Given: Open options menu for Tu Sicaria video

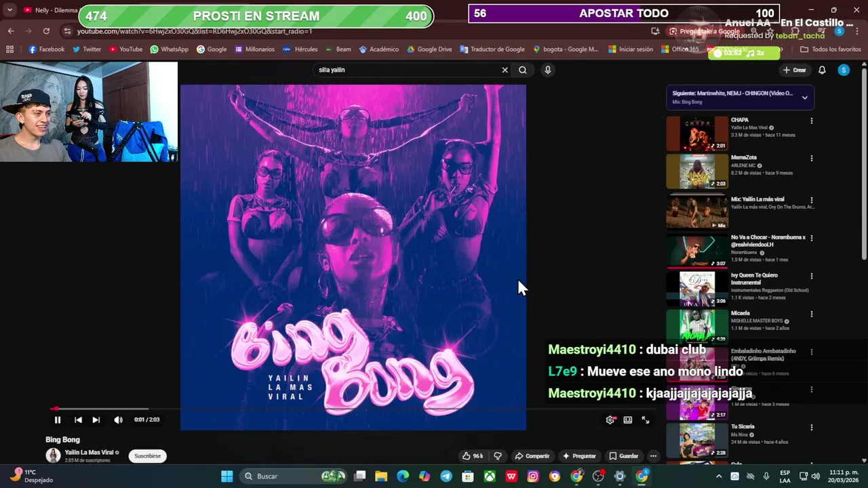Looking at the screenshot, I should (812, 428).
